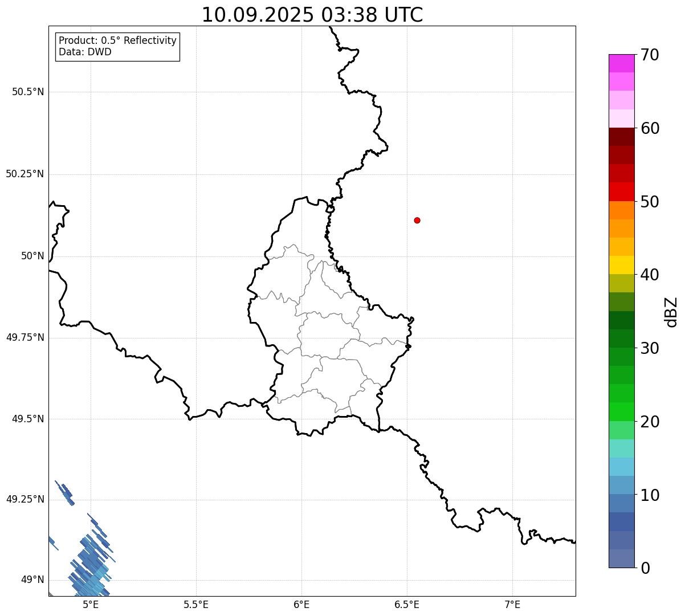Click the 7°E longitude label
The width and height of the screenshot is (685, 616).
[x=512, y=605]
